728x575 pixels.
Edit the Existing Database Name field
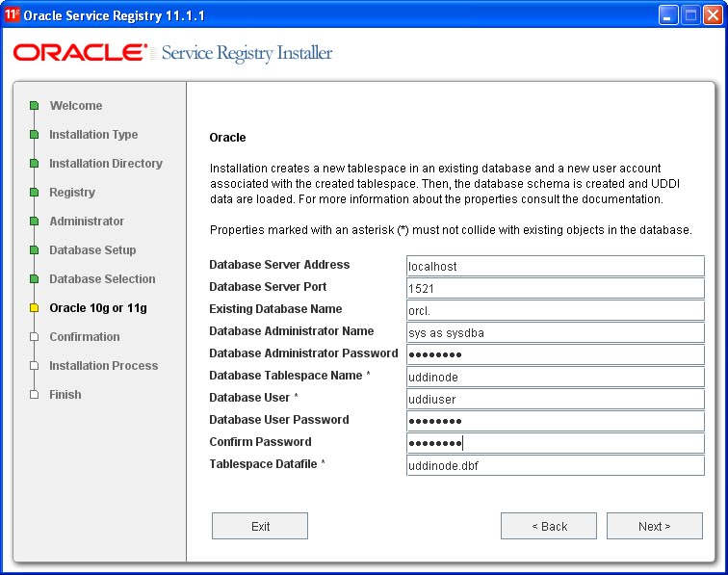click(x=556, y=310)
